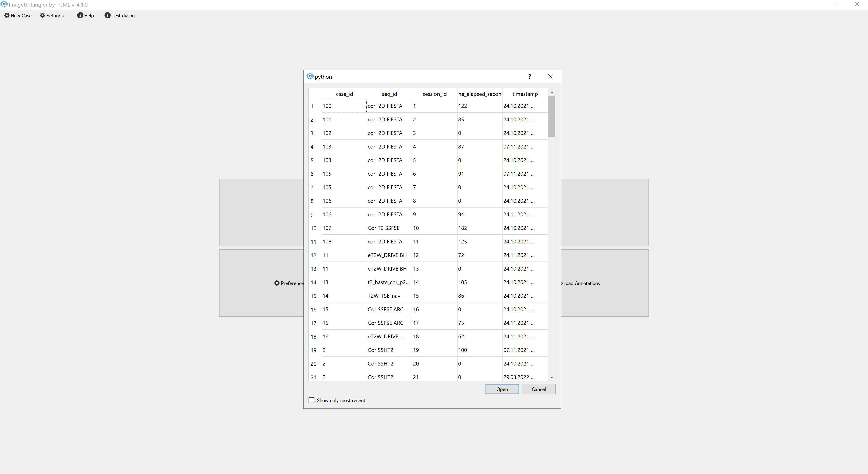Open the Help menu
The width and height of the screenshot is (868, 474).
click(86, 16)
